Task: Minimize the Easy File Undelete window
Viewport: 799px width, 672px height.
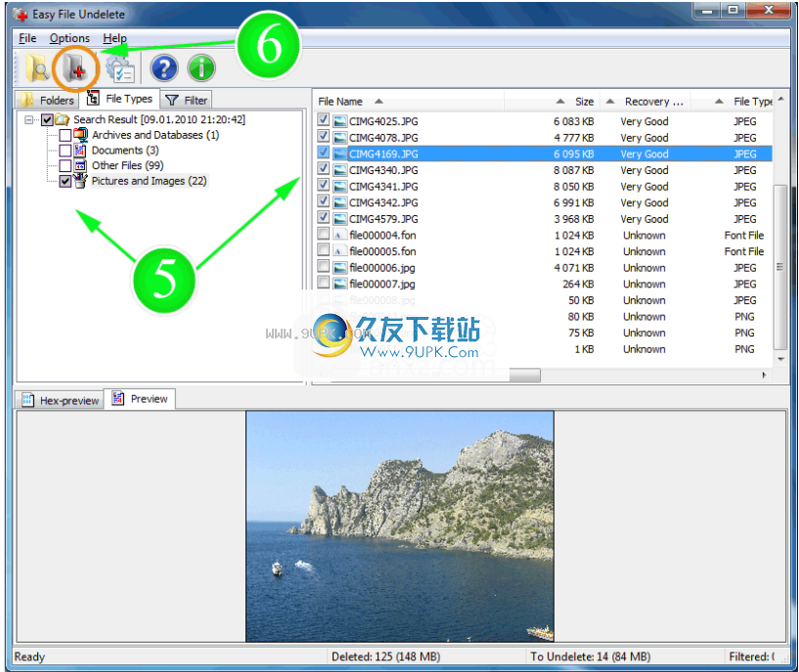Action: point(707,10)
